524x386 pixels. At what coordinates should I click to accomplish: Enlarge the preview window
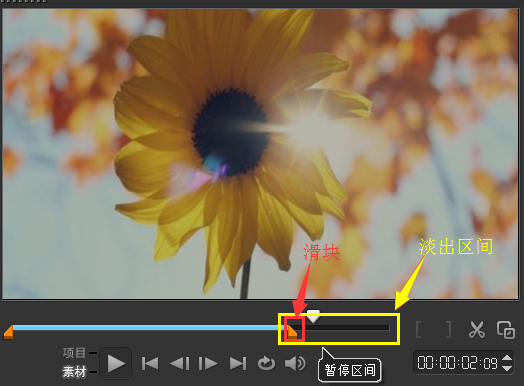point(506,330)
